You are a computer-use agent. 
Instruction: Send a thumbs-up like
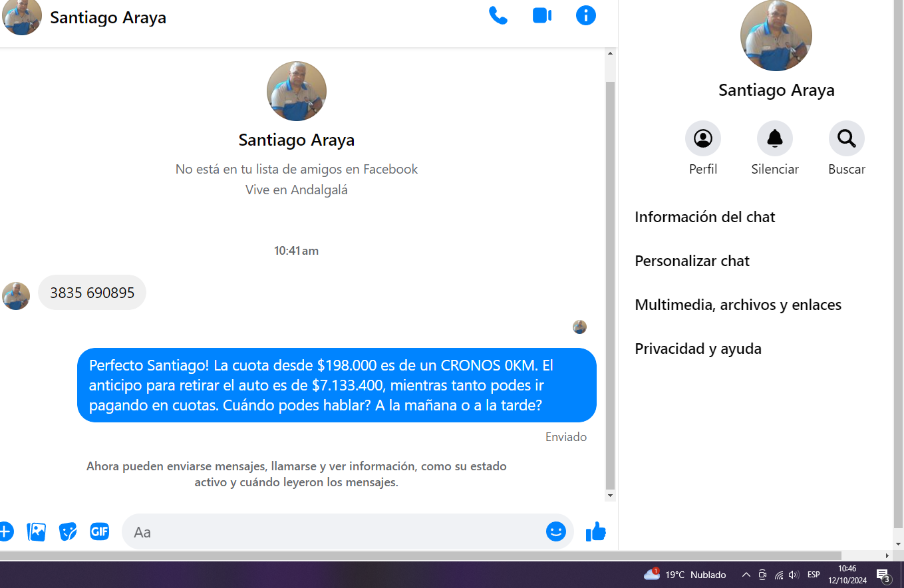pos(595,531)
